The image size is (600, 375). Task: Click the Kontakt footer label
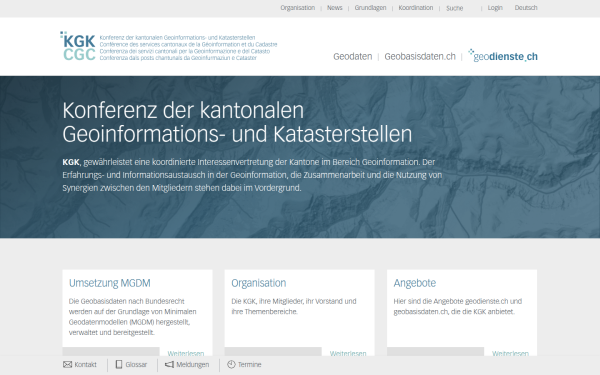click(x=85, y=365)
